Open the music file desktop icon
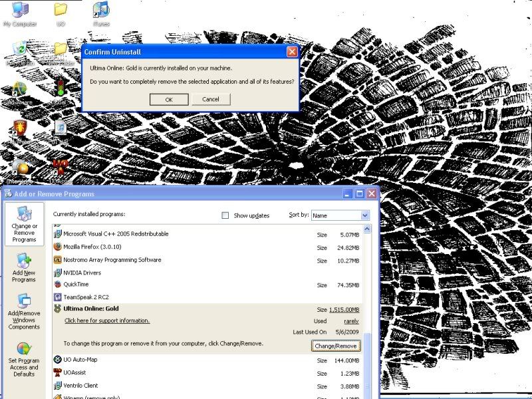 point(61,128)
